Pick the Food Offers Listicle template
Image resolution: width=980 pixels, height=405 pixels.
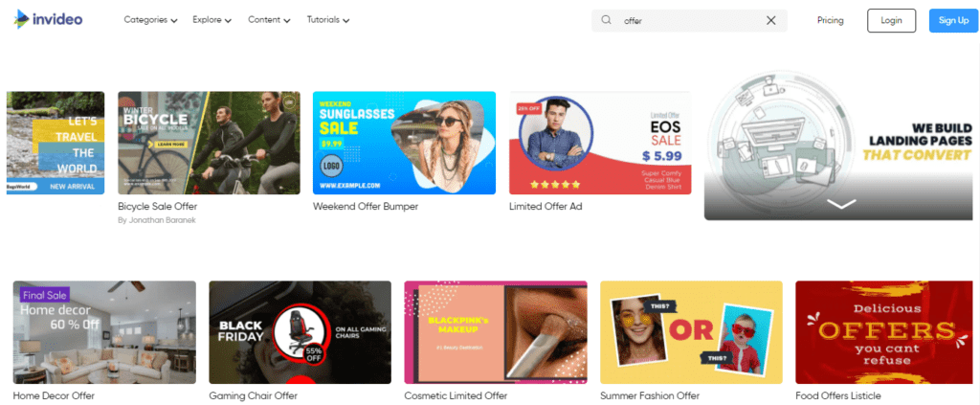pyautogui.click(x=886, y=332)
